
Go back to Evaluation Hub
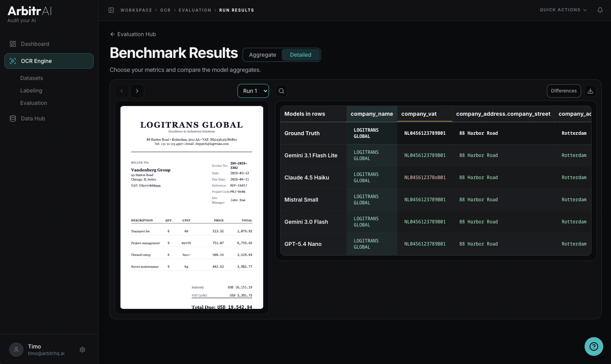[133, 34]
